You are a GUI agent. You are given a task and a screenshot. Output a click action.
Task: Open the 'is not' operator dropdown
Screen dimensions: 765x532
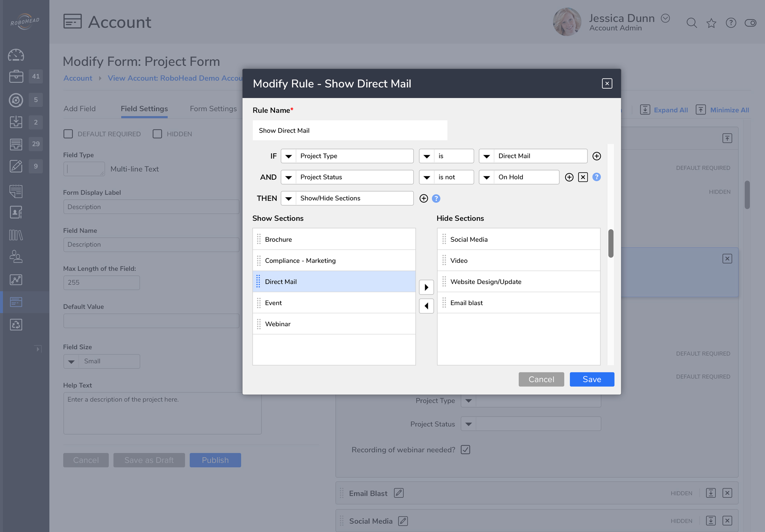click(427, 177)
